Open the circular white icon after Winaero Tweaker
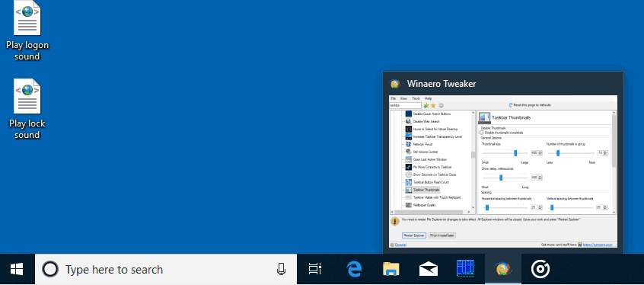Viewport: 644px width, 285px height. tap(540, 269)
